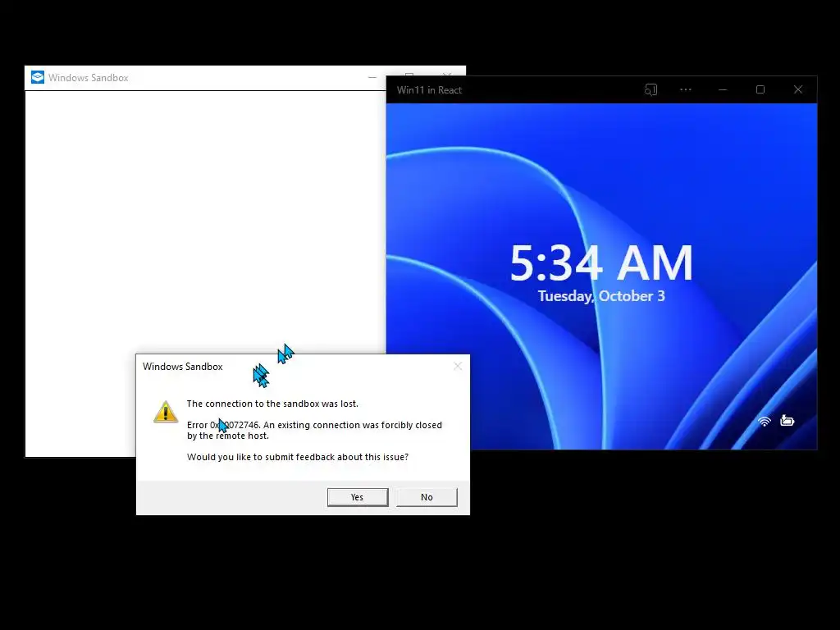Click the Windows Sandbox app icon in title bar
The image size is (840, 630).
click(38, 77)
